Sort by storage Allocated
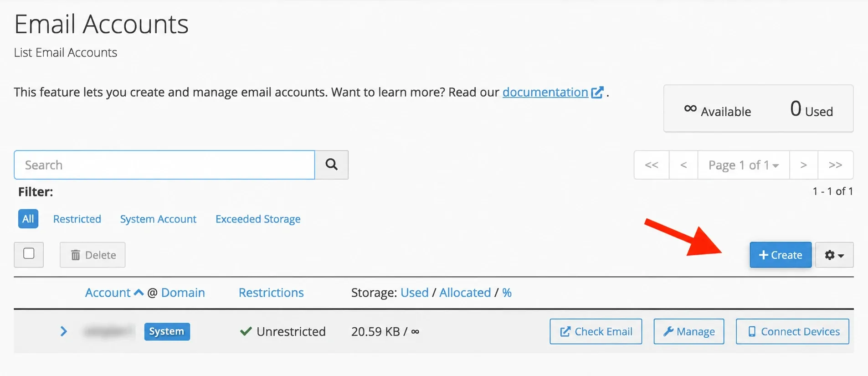Image resolution: width=868 pixels, height=376 pixels. (465, 293)
